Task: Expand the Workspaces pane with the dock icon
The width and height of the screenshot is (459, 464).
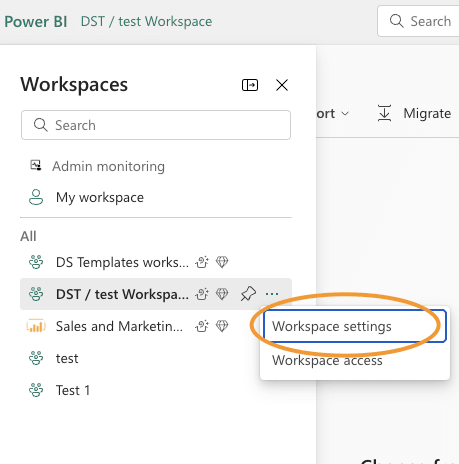Action: [x=250, y=85]
